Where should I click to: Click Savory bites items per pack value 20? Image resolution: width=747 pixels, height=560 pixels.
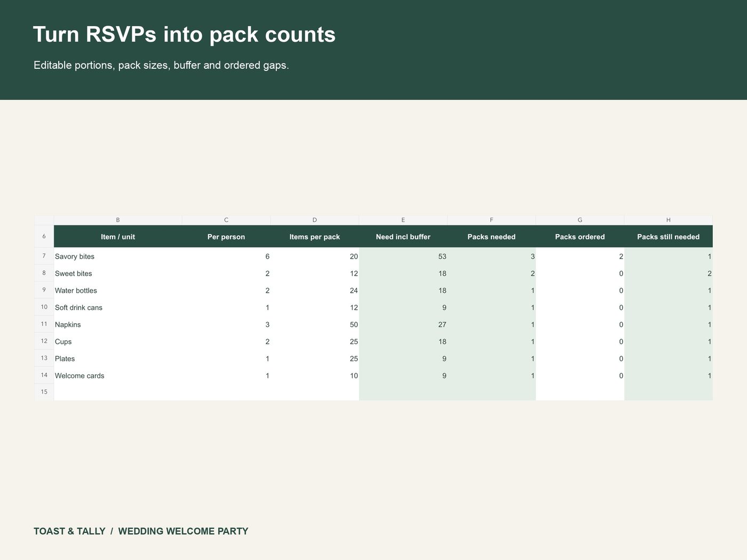(x=315, y=257)
